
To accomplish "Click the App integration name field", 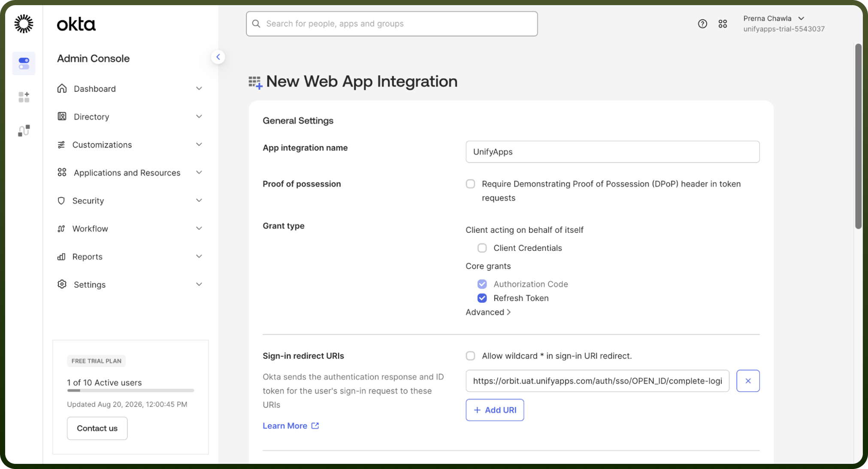I will (x=613, y=152).
